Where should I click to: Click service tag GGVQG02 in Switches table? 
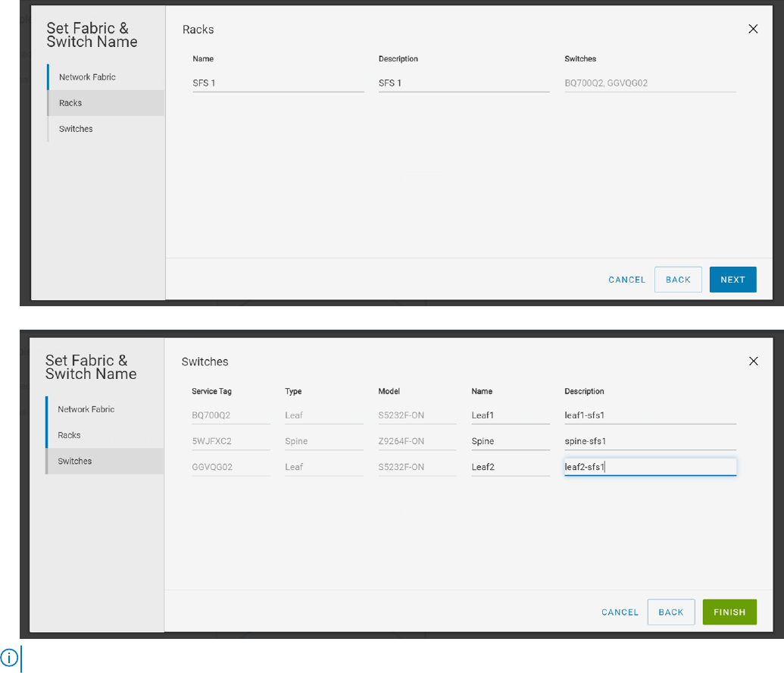point(231,467)
